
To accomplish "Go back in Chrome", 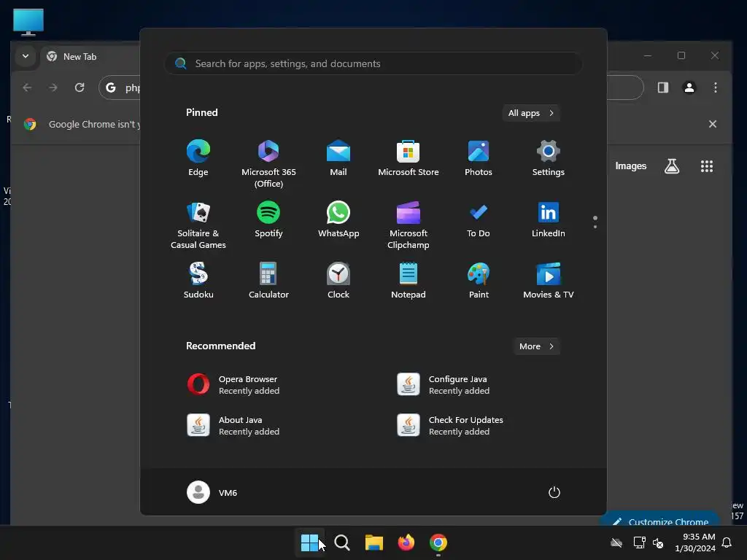I will pyautogui.click(x=27, y=87).
